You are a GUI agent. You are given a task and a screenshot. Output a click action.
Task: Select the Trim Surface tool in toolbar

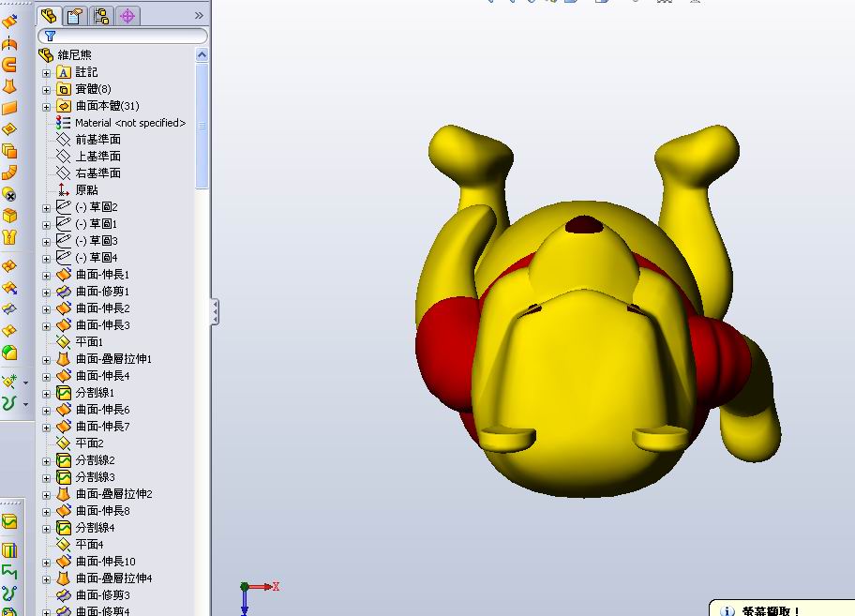pyautogui.click(x=9, y=309)
